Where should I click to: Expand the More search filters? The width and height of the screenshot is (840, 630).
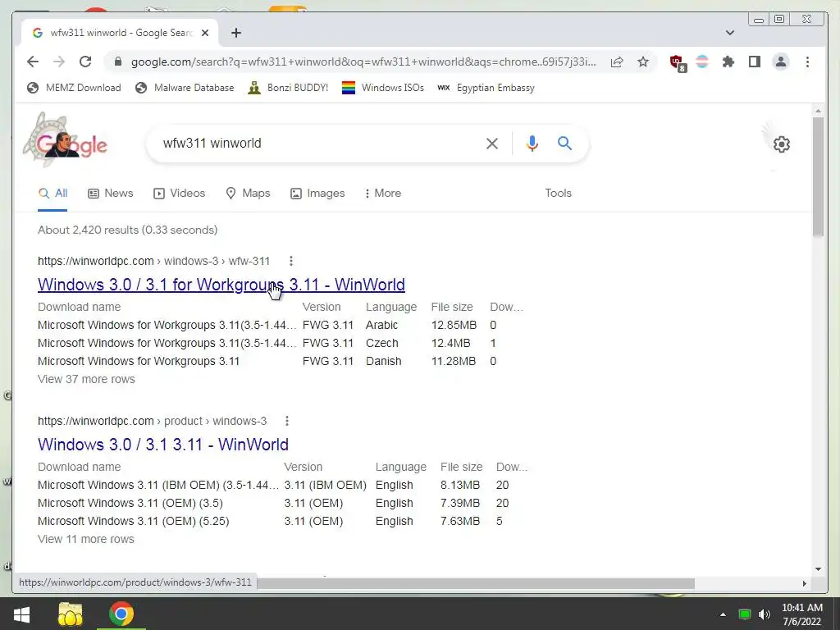(x=382, y=194)
